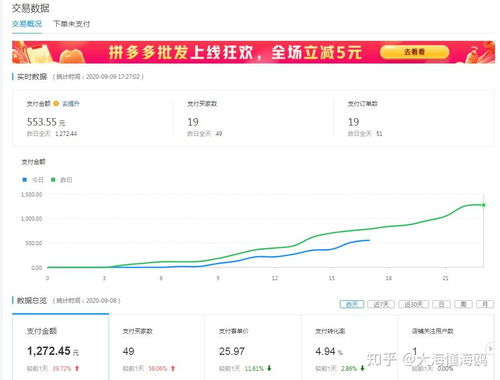Screen dimensions: 500x380
Task: Select the 支付客单价 25.97 overview card
Action: click(253, 347)
